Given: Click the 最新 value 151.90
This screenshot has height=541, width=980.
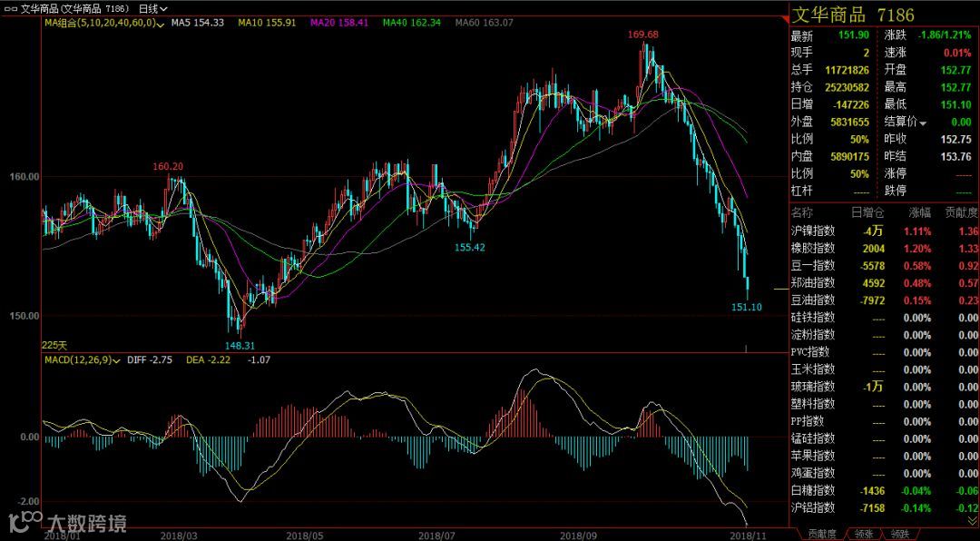Looking at the screenshot, I should pyautogui.click(x=855, y=36).
